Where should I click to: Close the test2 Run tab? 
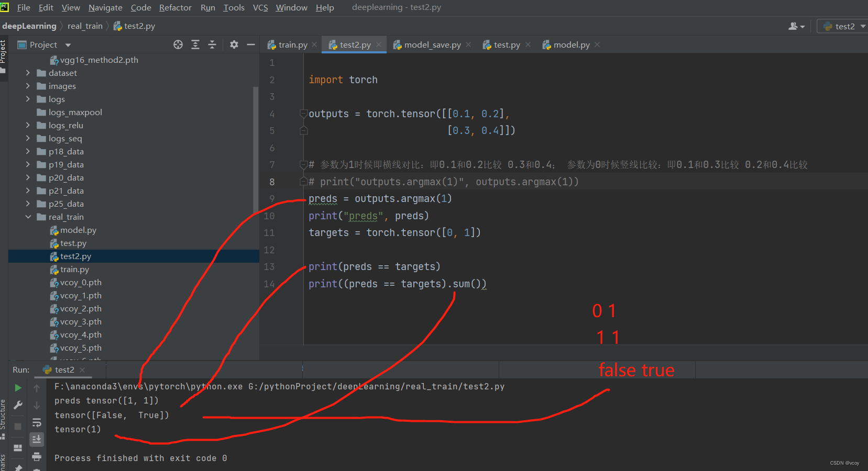click(82, 369)
